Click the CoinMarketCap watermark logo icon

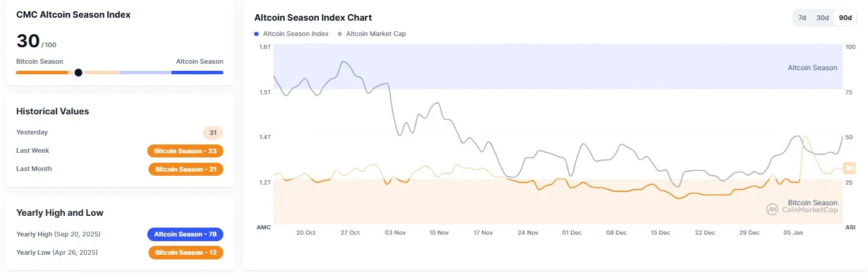pos(772,209)
